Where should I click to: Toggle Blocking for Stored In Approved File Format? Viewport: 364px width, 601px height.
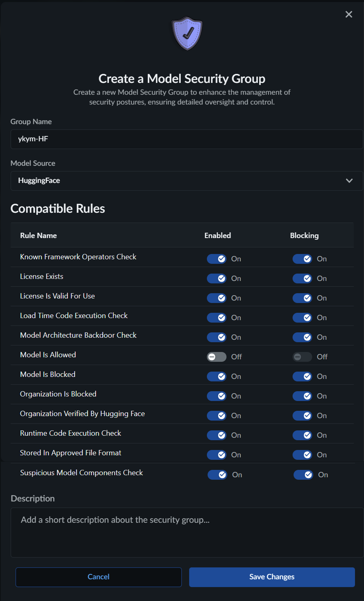tap(302, 455)
